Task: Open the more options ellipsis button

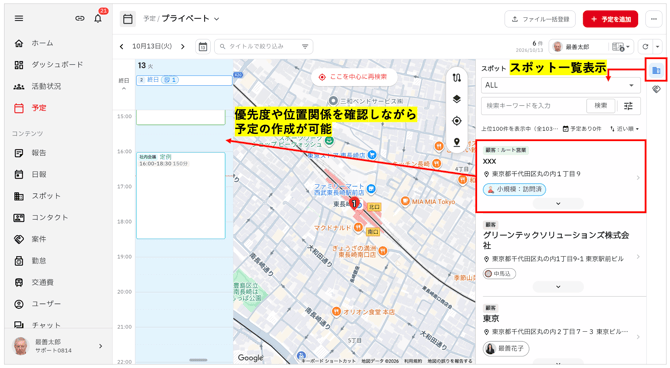Action: point(654,19)
